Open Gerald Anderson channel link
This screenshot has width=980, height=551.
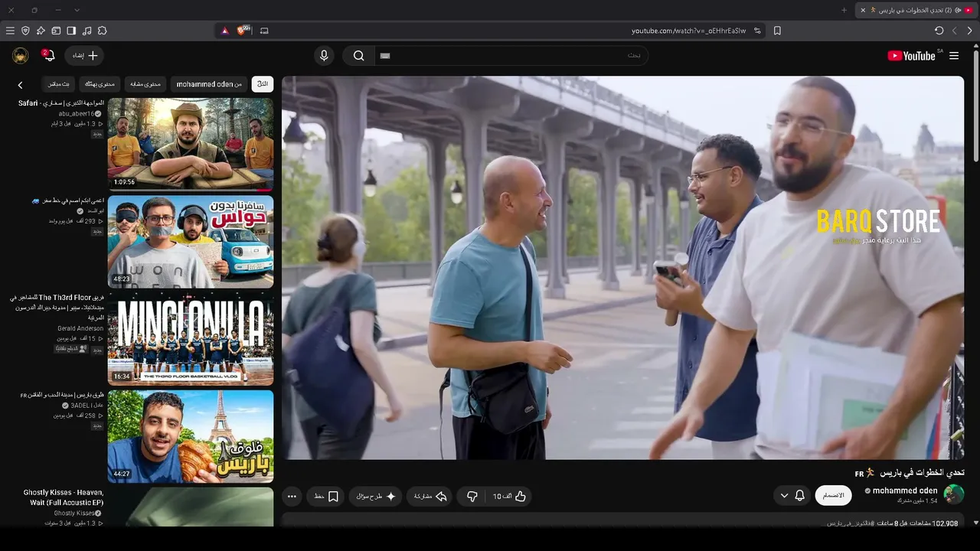[80, 328]
